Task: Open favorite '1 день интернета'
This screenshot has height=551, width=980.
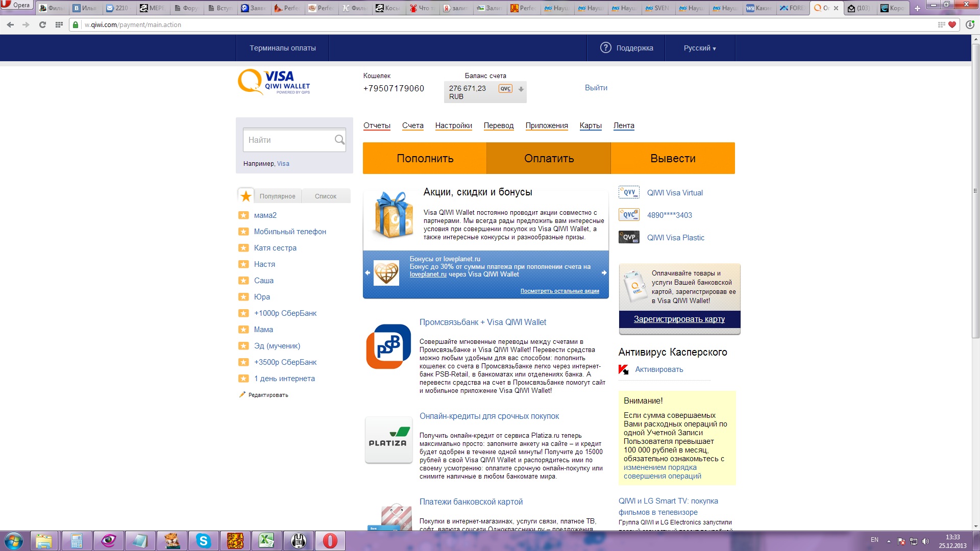Action: pos(284,379)
